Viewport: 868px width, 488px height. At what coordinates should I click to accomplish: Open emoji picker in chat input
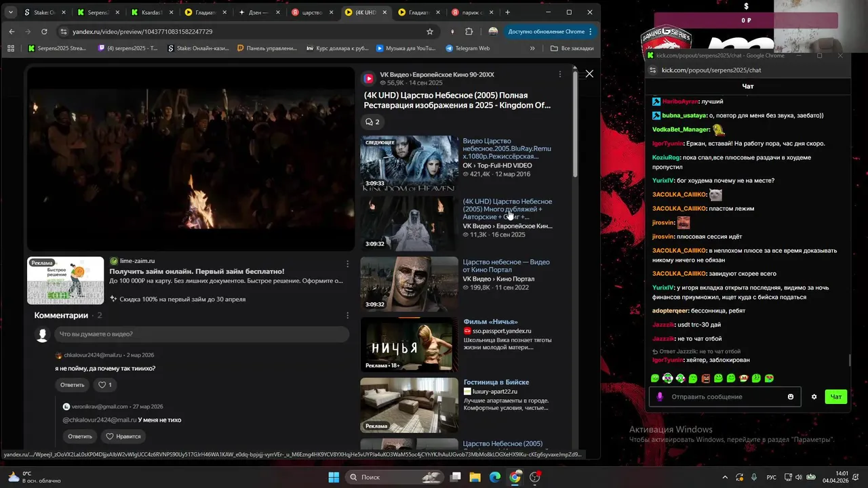click(x=791, y=396)
